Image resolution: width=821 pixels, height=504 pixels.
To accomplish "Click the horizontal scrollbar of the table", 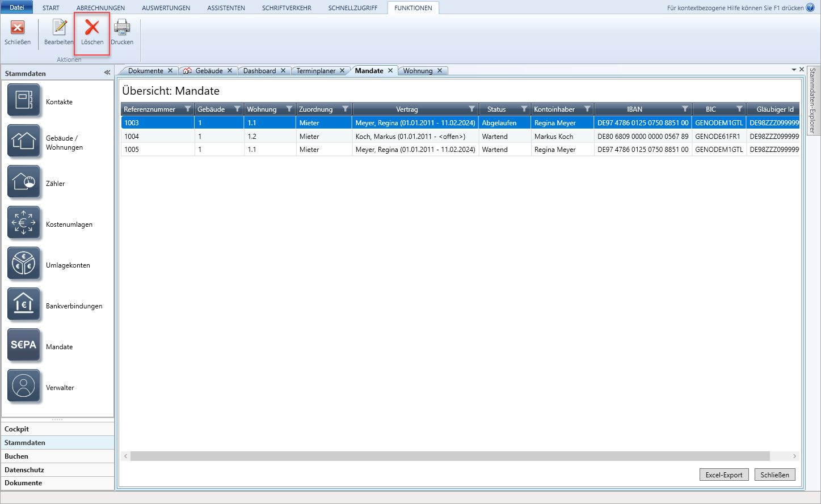I will 449,456.
